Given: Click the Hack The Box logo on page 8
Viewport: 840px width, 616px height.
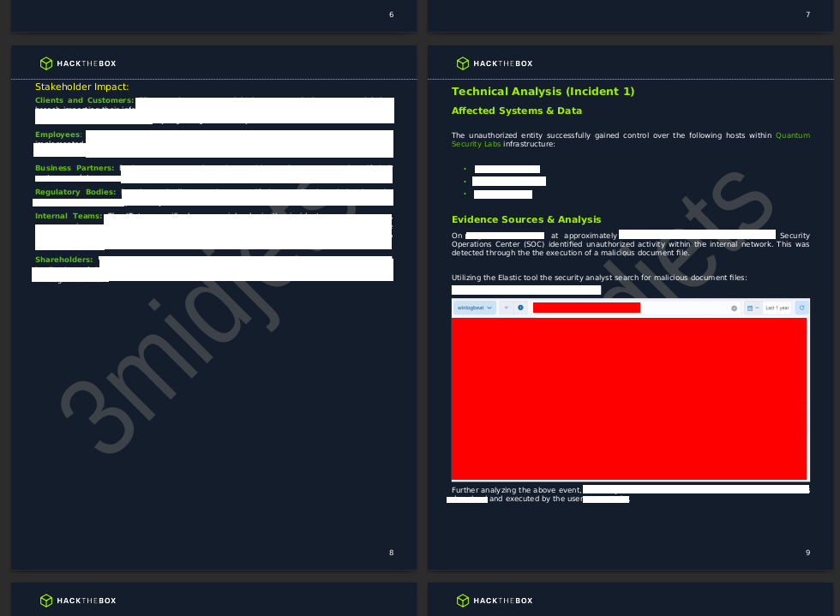Looking at the screenshot, I should point(78,63).
